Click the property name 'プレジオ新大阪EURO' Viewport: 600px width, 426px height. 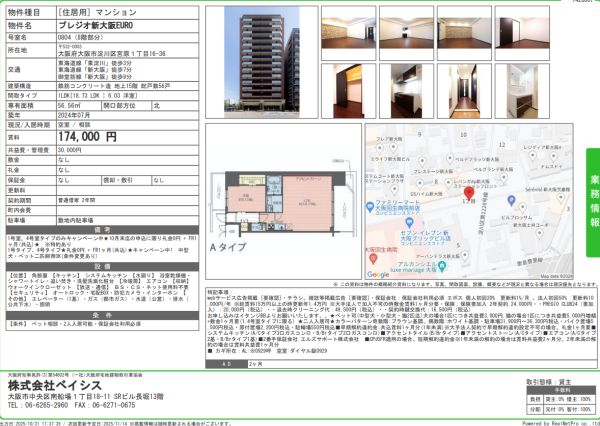pyautogui.click(x=96, y=26)
